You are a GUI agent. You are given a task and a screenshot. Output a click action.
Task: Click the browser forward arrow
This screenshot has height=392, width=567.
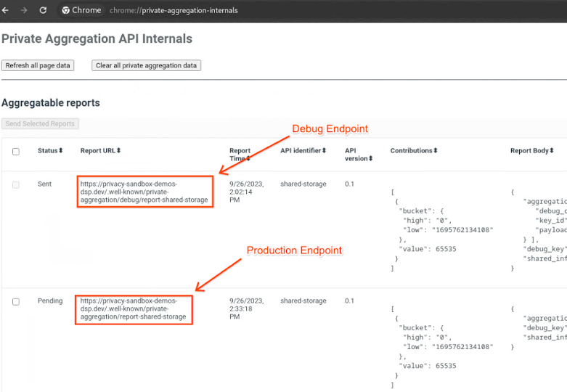pyautogui.click(x=24, y=10)
